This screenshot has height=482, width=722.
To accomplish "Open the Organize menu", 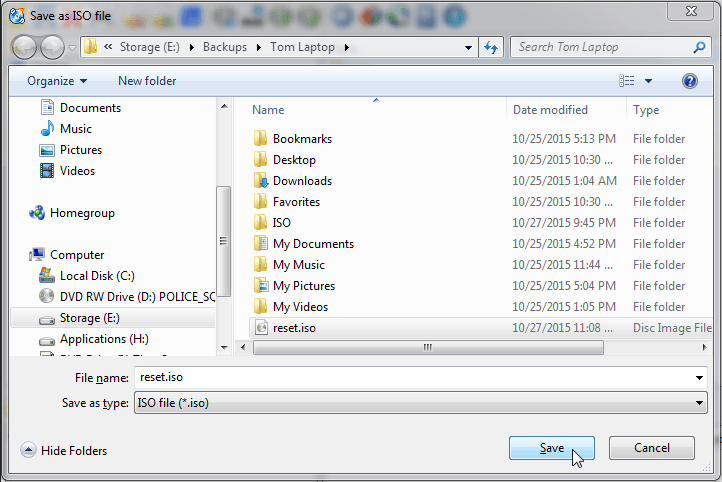I will tap(57, 81).
